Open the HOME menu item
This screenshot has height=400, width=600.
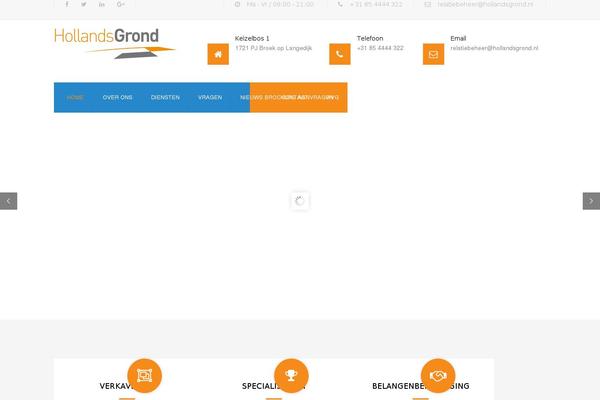[75, 97]
